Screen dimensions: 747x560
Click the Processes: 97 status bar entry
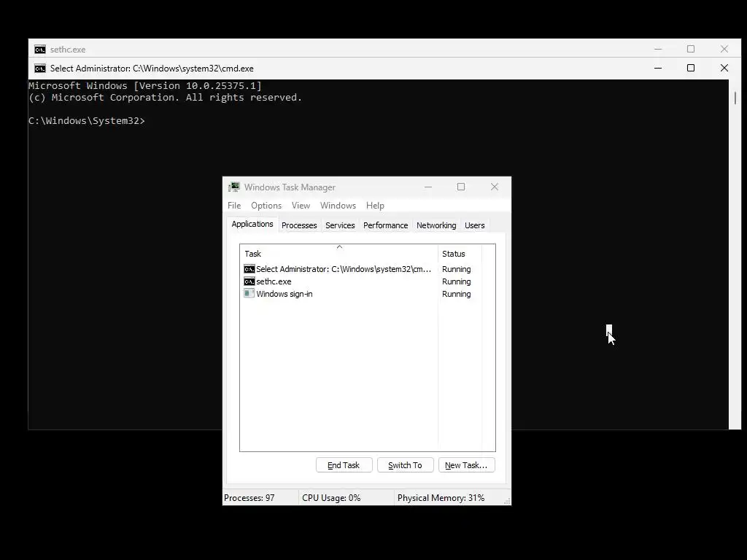(x=249, y=497)
